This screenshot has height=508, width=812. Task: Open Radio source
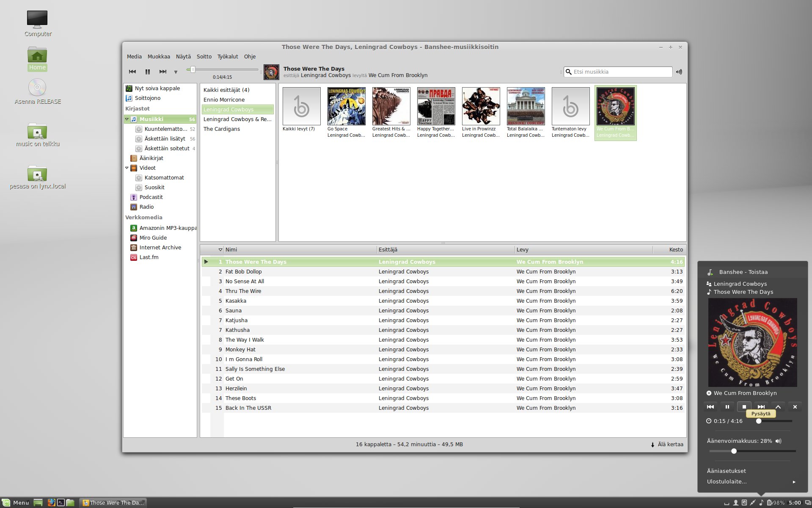pyautogui.click(x=146, y=207)
